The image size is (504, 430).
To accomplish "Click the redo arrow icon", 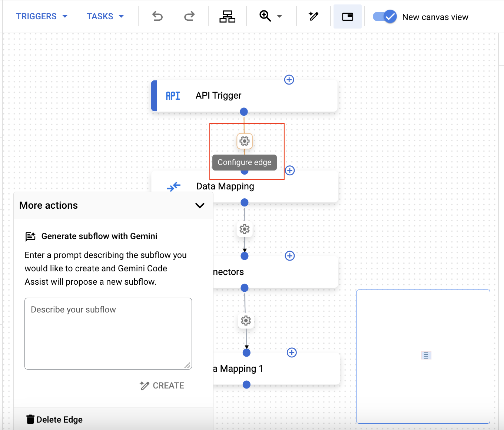I will tap(189, 16).
